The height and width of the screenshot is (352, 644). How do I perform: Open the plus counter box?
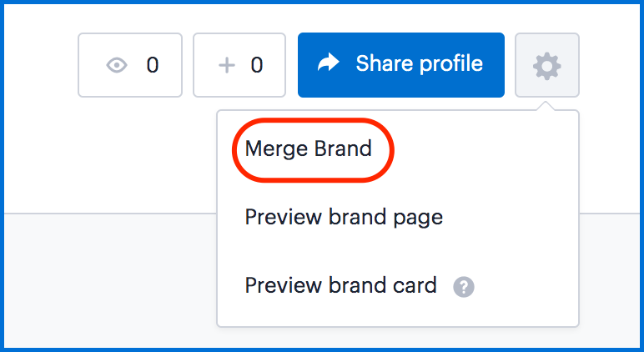[x=239, y=65]
